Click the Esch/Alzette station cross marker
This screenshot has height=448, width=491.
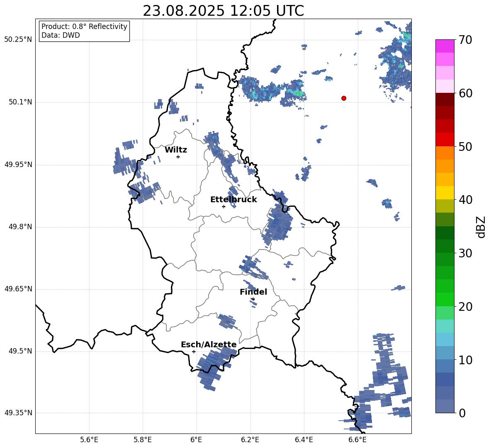pos(194,351)
